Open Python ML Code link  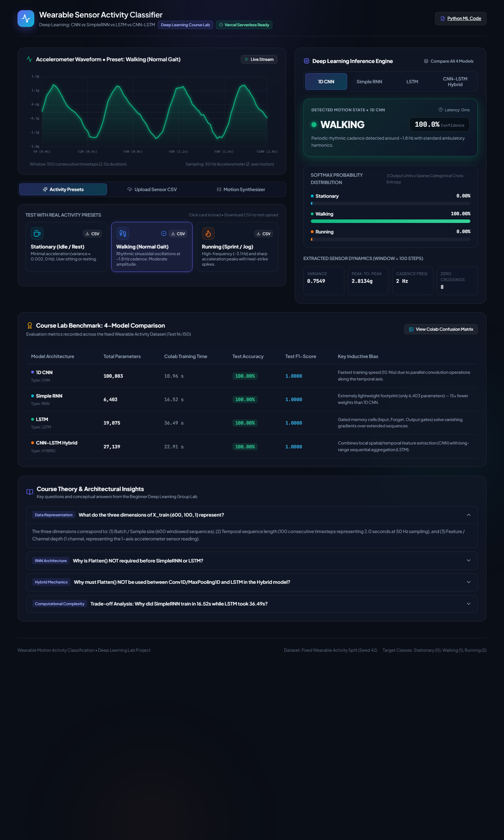pyautogui.click(x=461, y=19)
